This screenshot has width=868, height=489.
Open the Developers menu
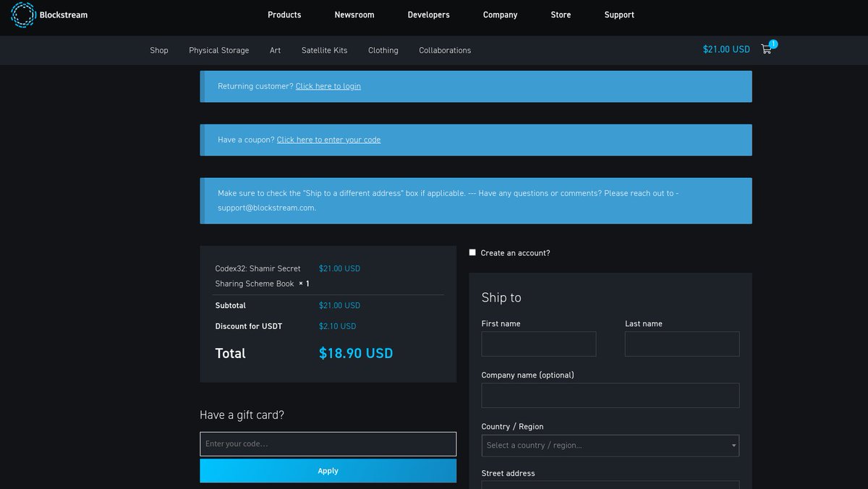[428, 14]
